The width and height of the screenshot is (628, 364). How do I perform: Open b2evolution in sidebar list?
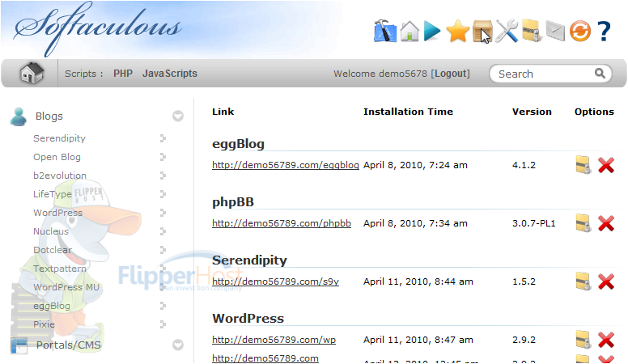60,176
